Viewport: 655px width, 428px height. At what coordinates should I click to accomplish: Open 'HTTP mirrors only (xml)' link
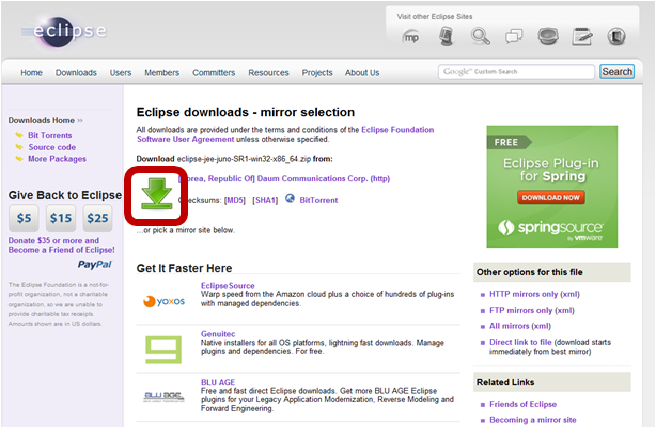click(534, 294)
